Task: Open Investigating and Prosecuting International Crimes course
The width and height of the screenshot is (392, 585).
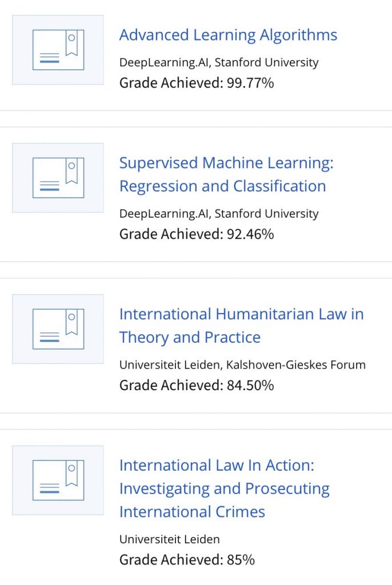Action: [x=224, y=488]
